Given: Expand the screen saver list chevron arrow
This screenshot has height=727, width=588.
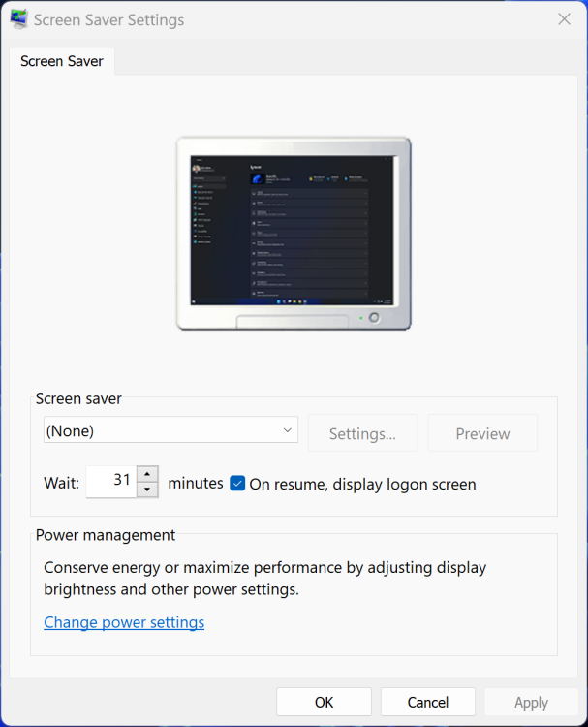Looking at the screenshot, I should pos(288,430).
